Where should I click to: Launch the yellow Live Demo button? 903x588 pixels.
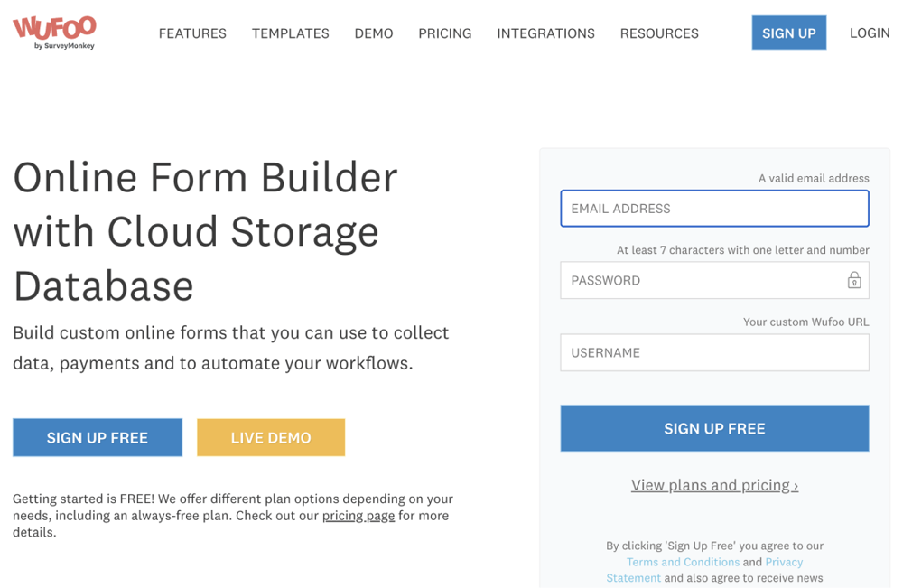[x=271, y=438]
